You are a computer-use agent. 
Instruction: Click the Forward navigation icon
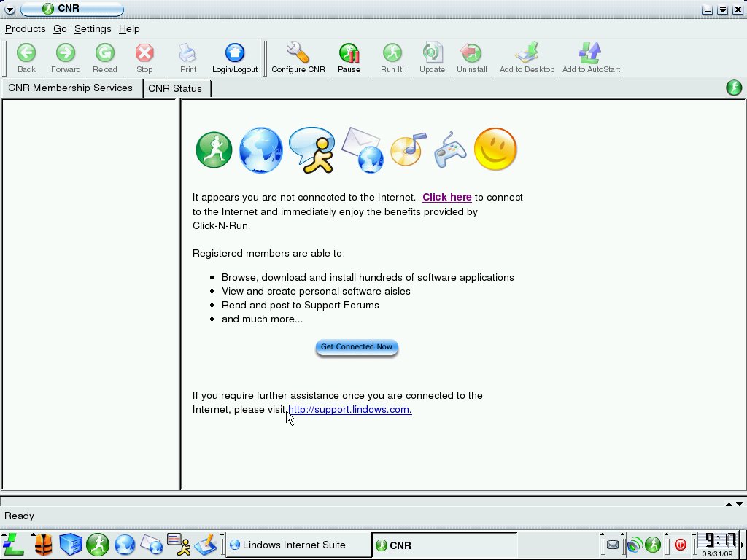pos(66,58)
